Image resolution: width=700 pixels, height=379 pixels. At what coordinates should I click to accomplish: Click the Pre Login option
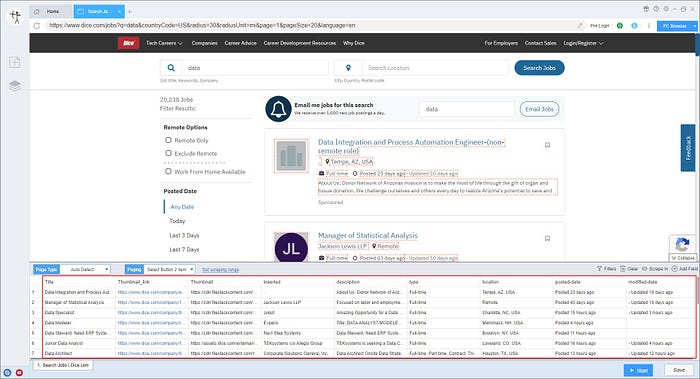tap(600, 26)
